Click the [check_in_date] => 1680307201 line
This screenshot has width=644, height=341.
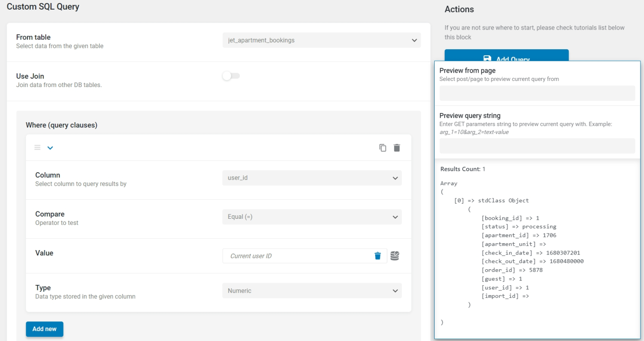[530, 253]
